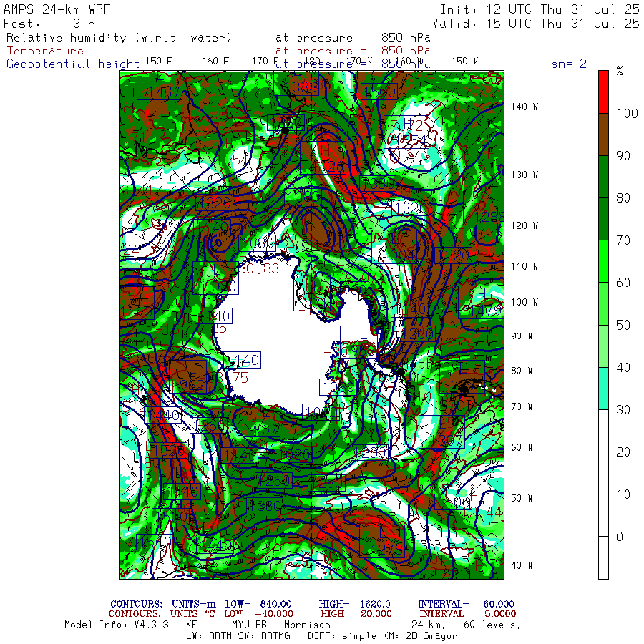This screenshot has width=644, height=644.
Task: Click the pale green 40 to 50 segment
Action: coord(603,346)
